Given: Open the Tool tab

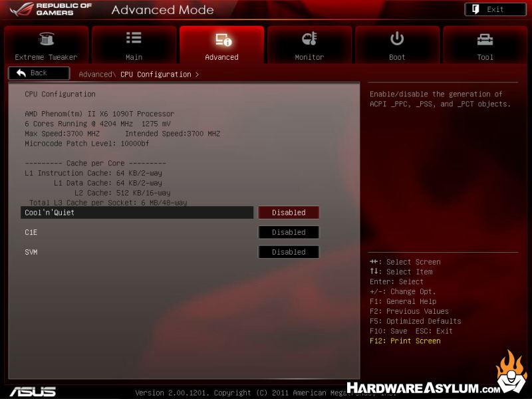Looking at the screenshot, I should tap(485, 45).
